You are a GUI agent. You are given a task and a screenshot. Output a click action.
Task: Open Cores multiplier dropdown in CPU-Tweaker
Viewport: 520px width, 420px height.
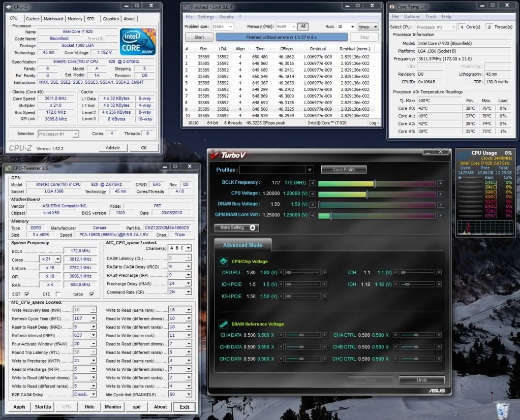(x=58, y=259)
